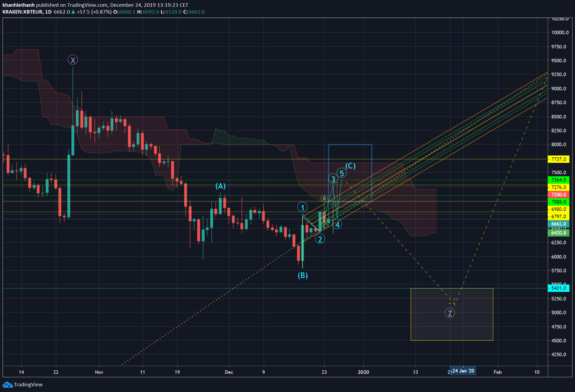The image size is (575, 392).
Task: Select the (B) wave label at candle low
Action: pos(303,276)
